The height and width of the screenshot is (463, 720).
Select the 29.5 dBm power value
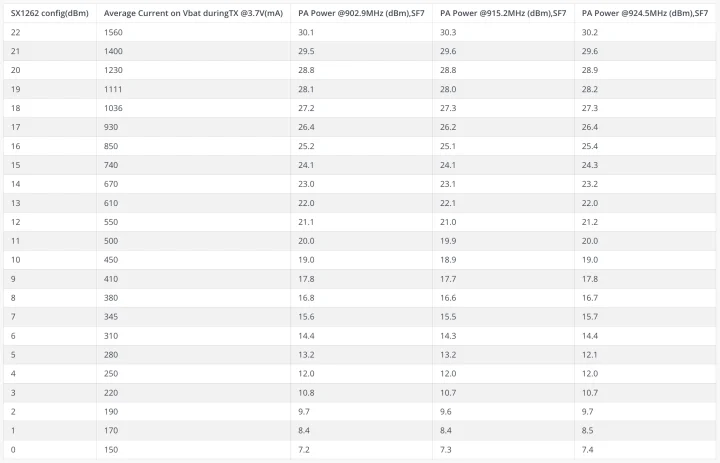click(x=306, y=51)
